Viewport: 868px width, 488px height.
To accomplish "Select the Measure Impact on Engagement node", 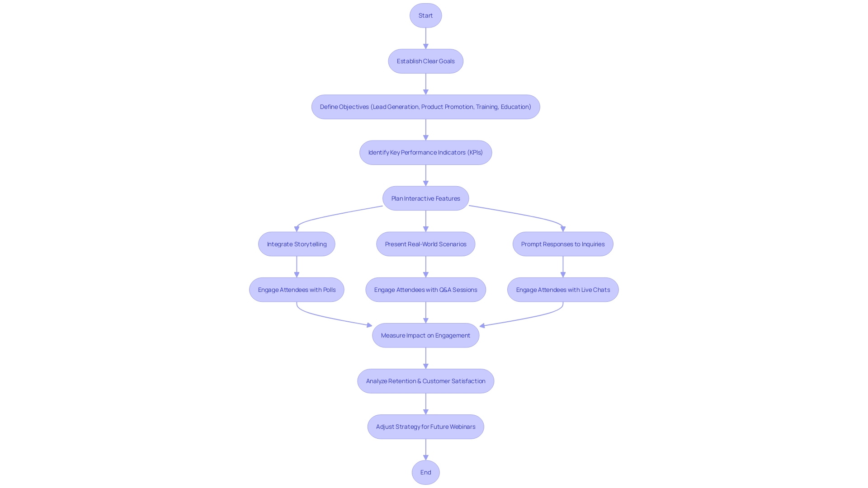I will tap(425, 335).
